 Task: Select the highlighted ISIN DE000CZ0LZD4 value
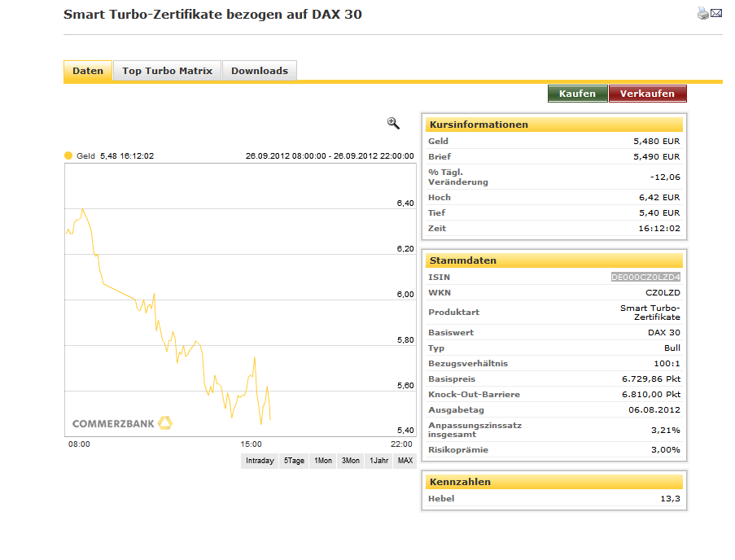[x=647, y=276]
